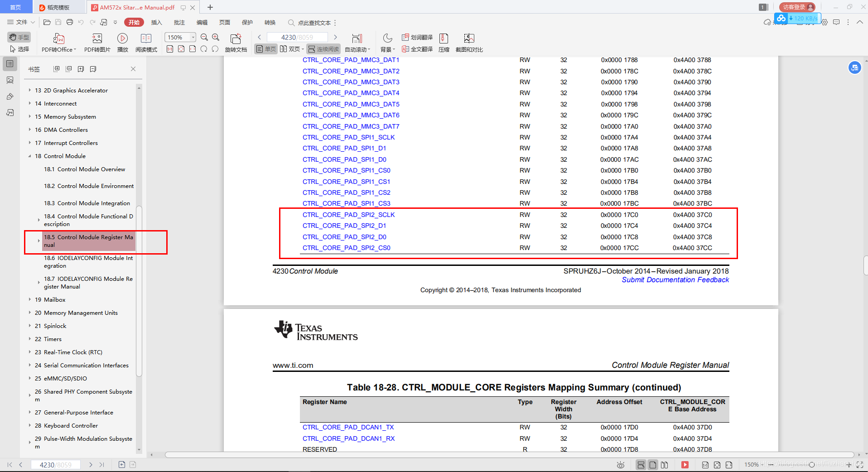The image size is (868, 472).
Task: Set actual size 1:1 view in toolbar
Action: (x=170, y=49)
